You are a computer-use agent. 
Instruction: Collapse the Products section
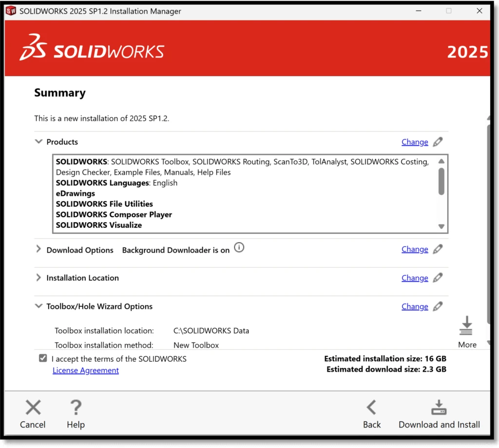38,142
